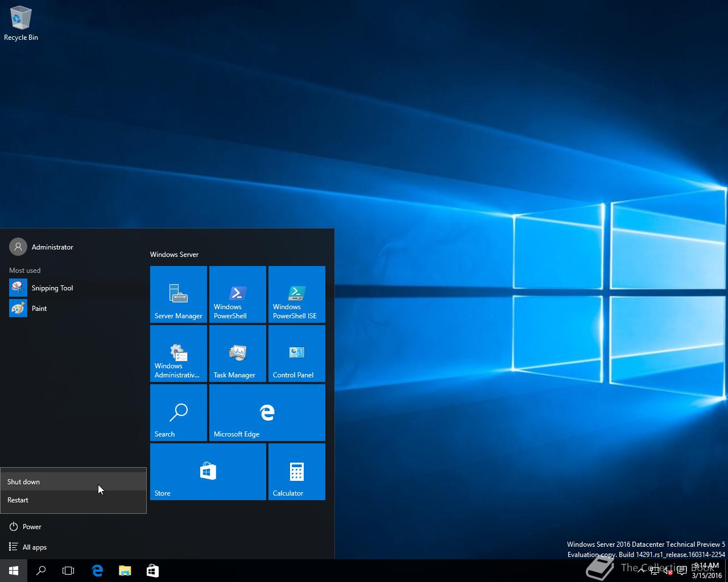Click the Administrator user account
Image resolution: width=728 pixels, height=582 pixels.
[x=73, y=247]
